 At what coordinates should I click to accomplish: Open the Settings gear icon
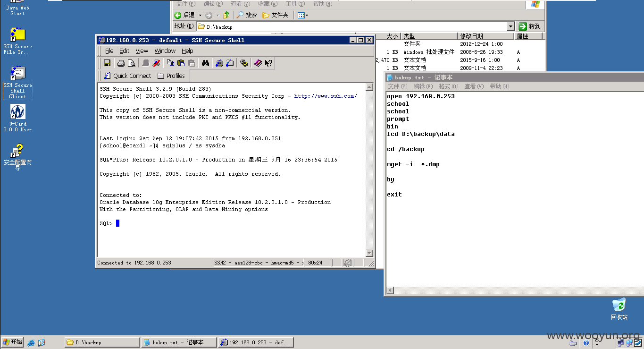pyautogui.click(x=244, y=63)
